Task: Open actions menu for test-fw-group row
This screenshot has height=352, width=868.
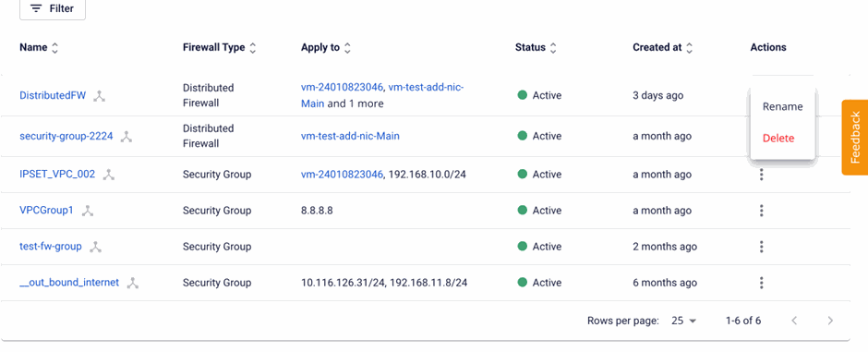Action: click(x=762, y=247)
